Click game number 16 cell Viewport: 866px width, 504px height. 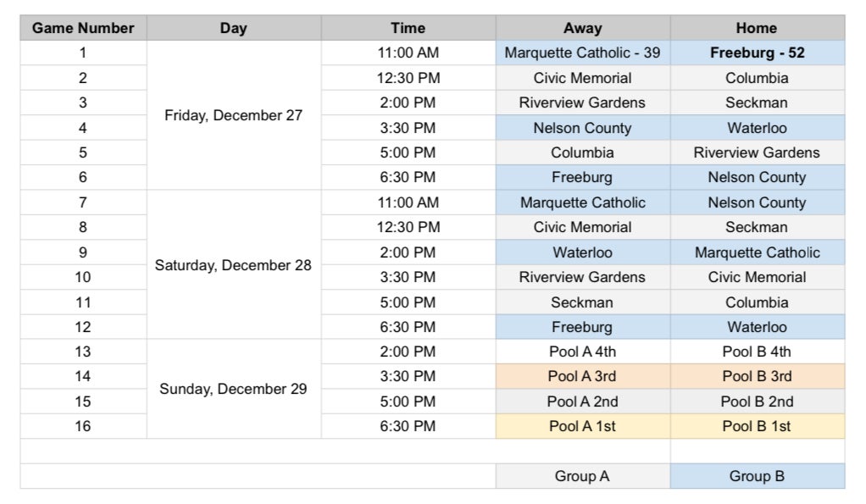click(x=83, y=426)
